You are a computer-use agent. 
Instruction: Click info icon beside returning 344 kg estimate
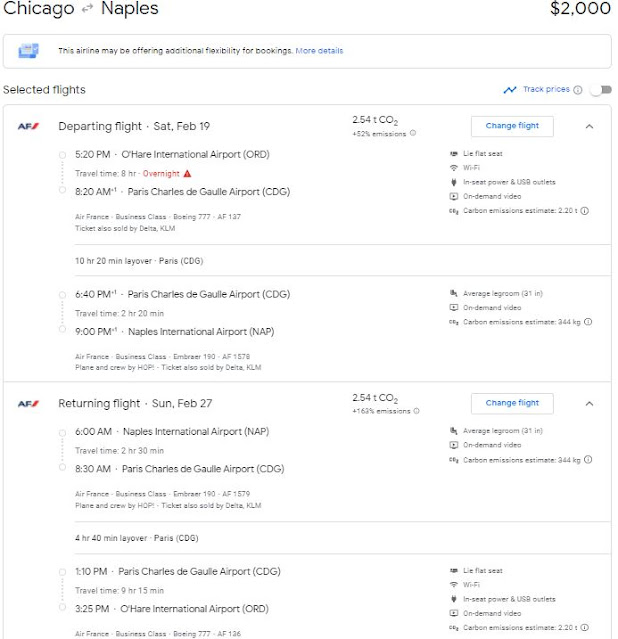(x=588, y=460)
